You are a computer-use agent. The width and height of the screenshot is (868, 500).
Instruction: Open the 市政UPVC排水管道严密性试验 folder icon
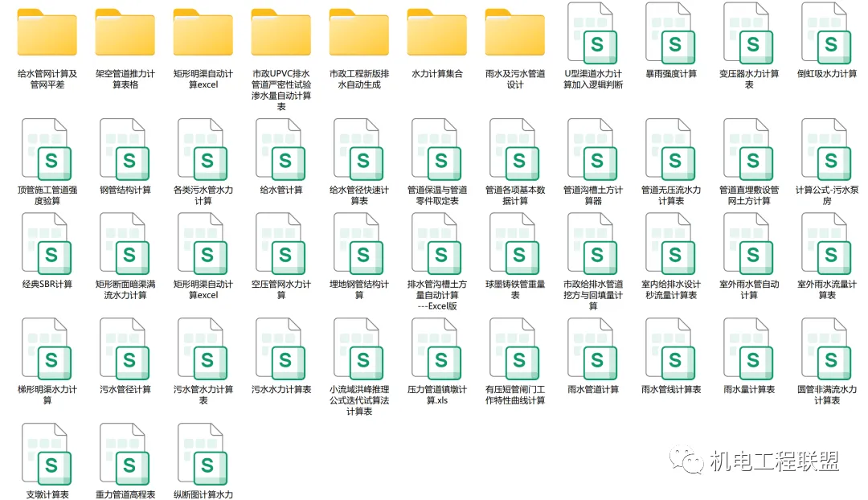(x=281, y=32)
